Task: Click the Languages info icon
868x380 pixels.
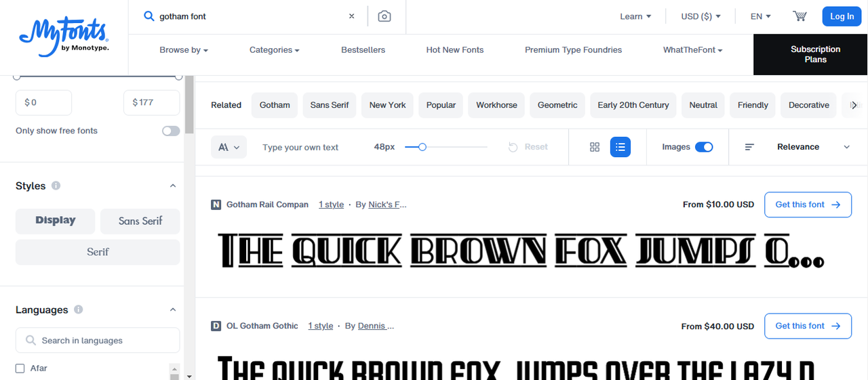Action: 79,310
